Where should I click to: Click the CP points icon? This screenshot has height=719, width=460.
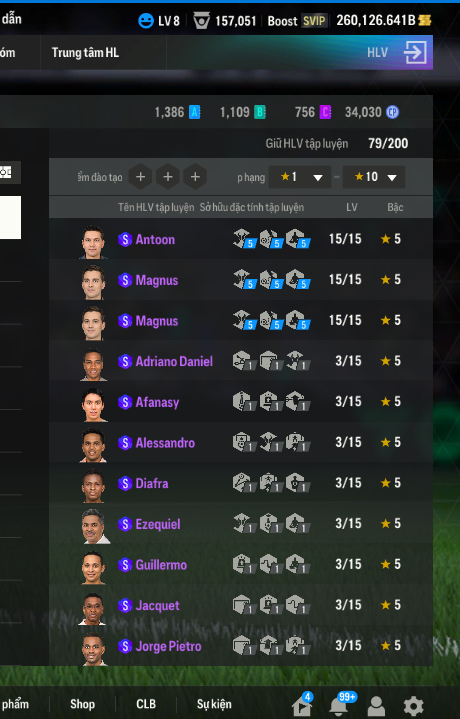[393, 112]
